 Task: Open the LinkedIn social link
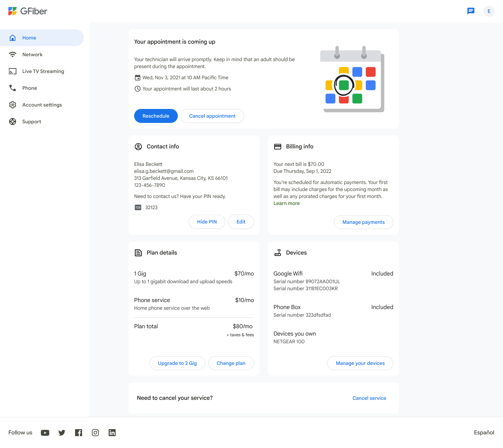click(112, 433)
